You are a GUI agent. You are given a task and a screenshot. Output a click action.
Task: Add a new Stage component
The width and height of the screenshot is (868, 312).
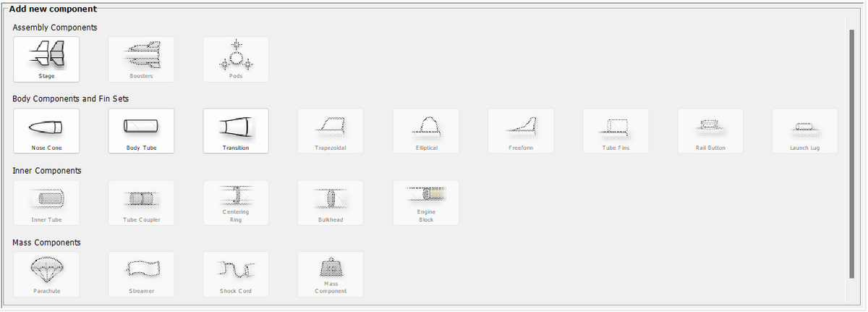tap(46, 59)
